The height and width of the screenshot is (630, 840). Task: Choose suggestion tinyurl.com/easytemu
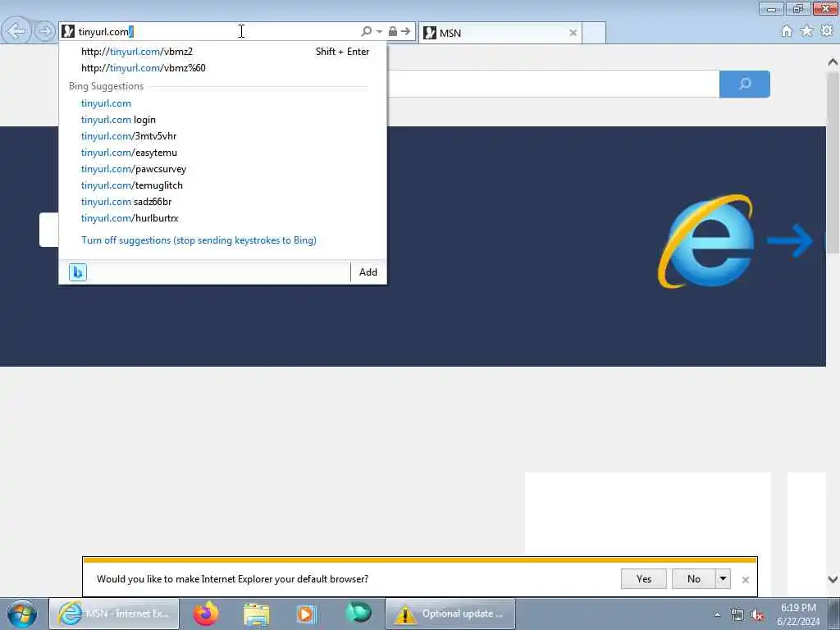tap(223, 153)
